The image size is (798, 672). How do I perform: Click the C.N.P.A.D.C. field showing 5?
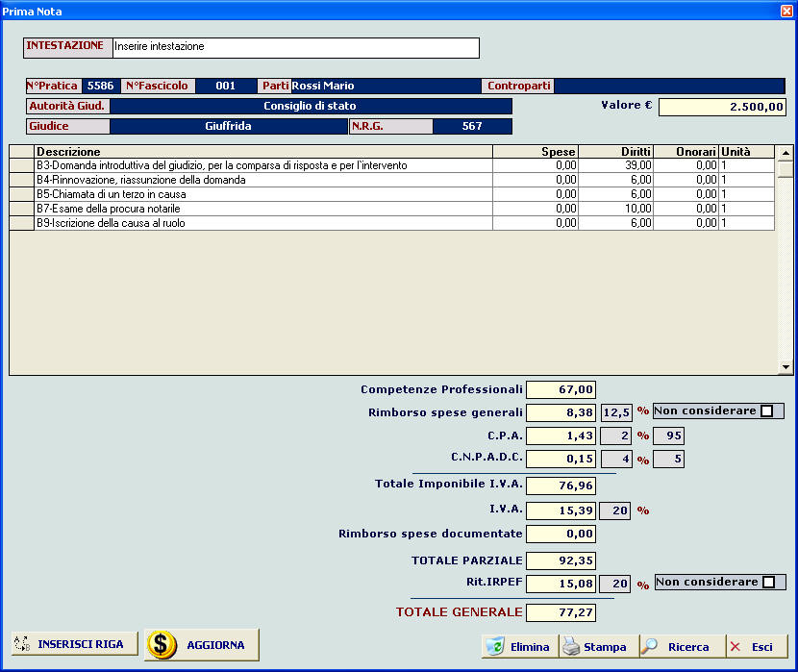[x=669, y=459]
